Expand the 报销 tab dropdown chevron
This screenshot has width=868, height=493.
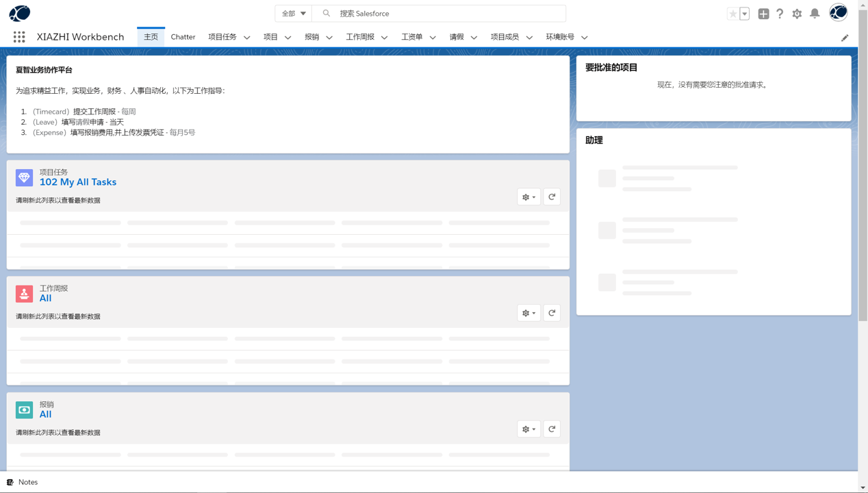tap(329, 38)
